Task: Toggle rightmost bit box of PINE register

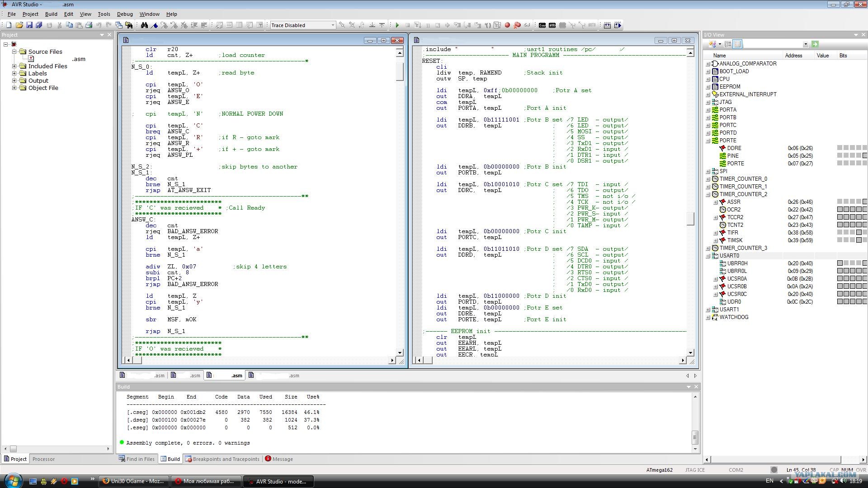Action: tap(865, 156)
